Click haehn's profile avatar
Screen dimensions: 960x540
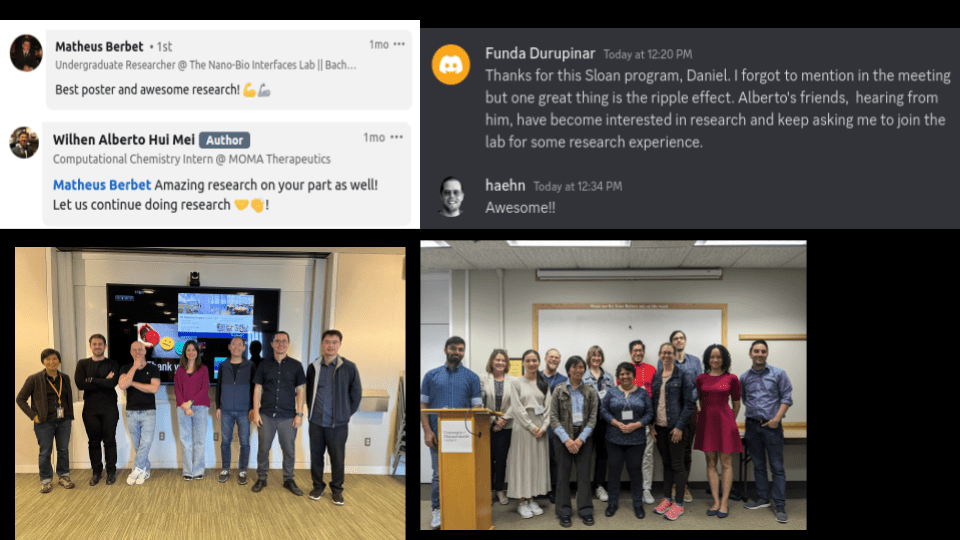pos(451,197)
